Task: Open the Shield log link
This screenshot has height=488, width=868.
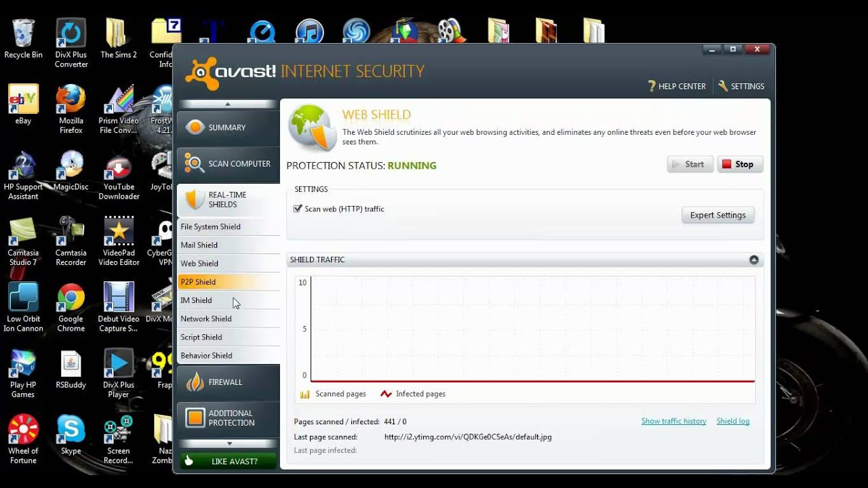Action: pyautogui.click(x=733, y=421)
